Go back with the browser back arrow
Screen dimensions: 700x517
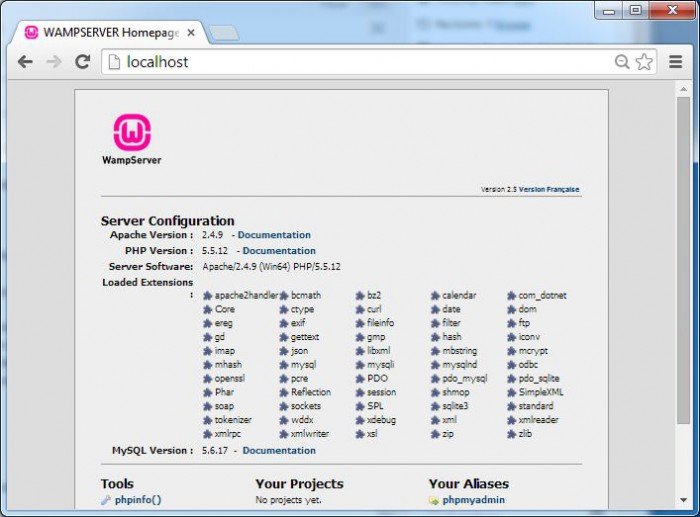point(25,62)
